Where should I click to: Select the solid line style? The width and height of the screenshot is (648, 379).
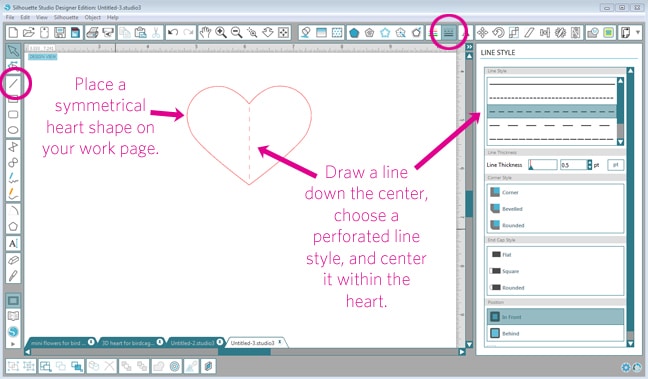coord(552,84)
